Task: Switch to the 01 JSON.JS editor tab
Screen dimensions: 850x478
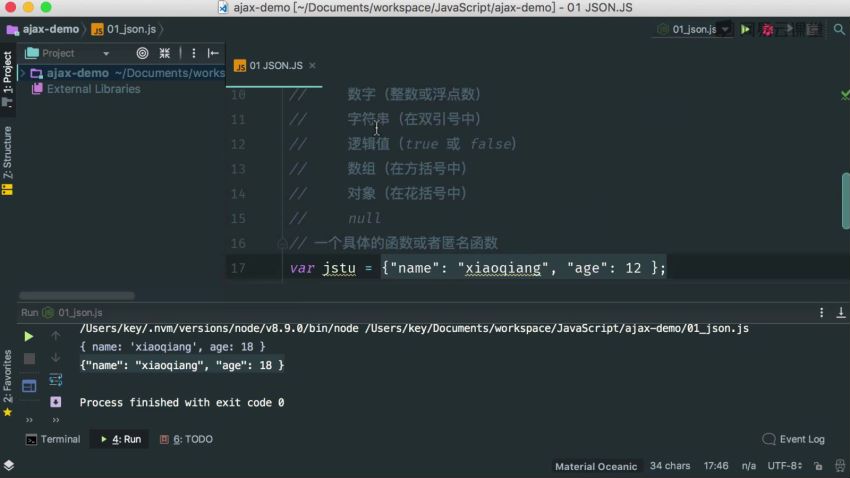Action: pos(275,66)
